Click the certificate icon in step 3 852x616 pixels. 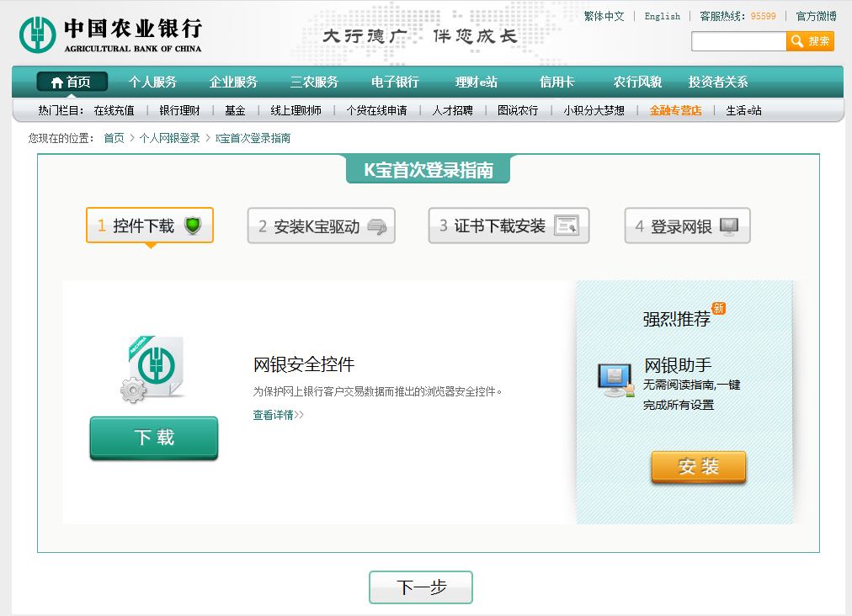click(x=567, y=226)
